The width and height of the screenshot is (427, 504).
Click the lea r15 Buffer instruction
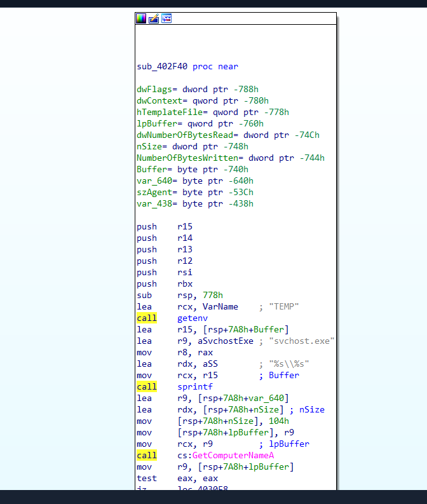point(213,330)
